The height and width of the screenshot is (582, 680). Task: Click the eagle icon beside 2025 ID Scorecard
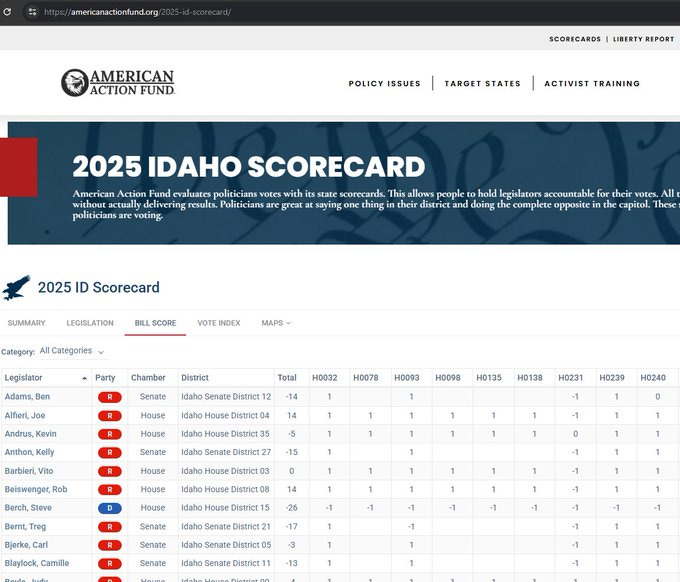coord(16,288)
